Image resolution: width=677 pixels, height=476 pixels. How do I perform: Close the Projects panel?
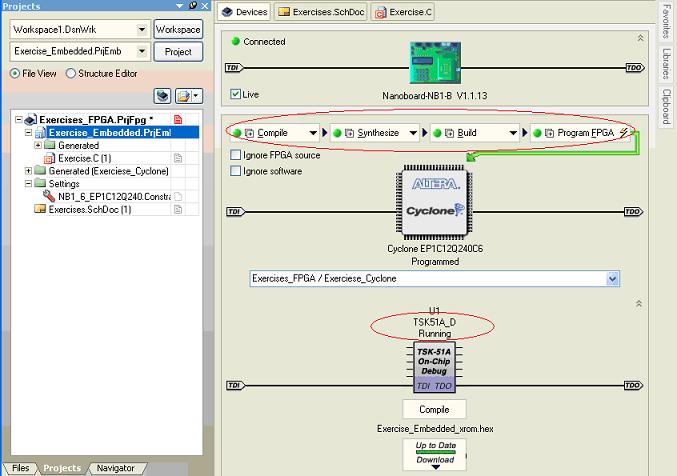coord(205,6)
